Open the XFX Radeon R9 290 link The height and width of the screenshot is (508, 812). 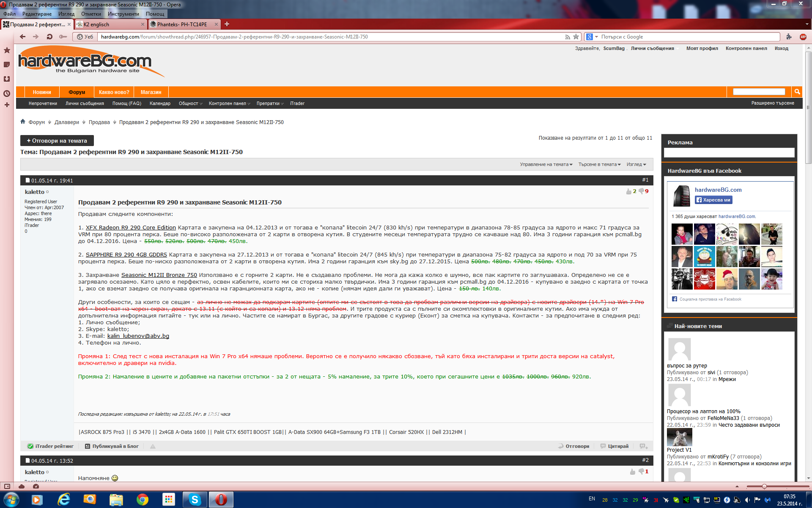click(x=131, y=228)
